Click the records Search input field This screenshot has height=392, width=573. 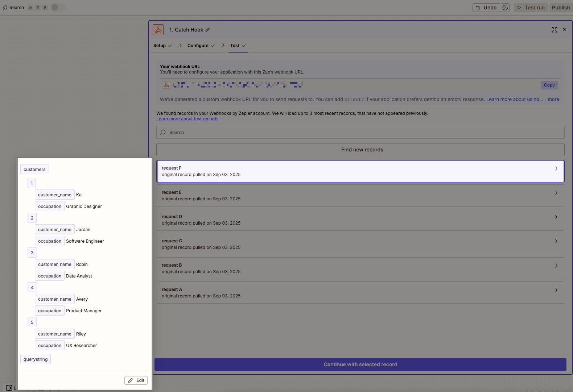[360, 132]
